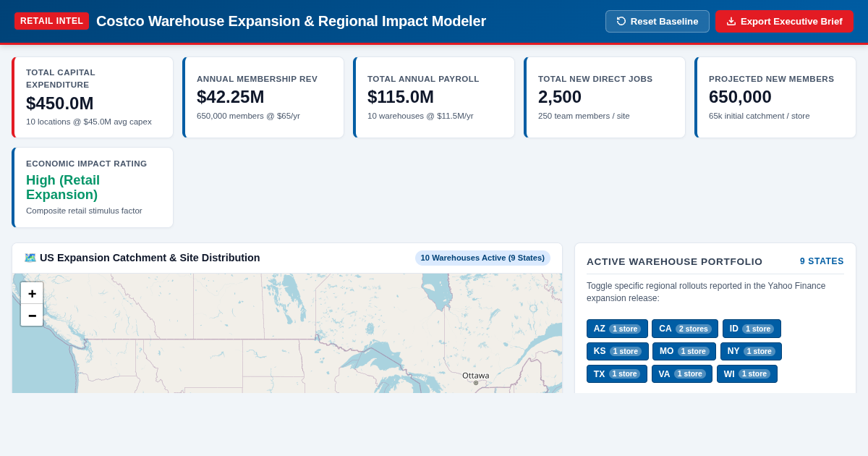This screenshot has width=868, height=456.
Task: Click the 9 STATES count label
Action: click(822, 261)
